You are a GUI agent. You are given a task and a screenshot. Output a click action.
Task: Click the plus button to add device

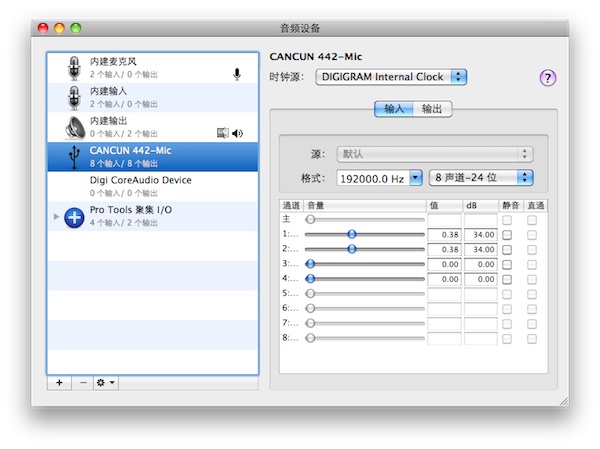click(59, 382)
